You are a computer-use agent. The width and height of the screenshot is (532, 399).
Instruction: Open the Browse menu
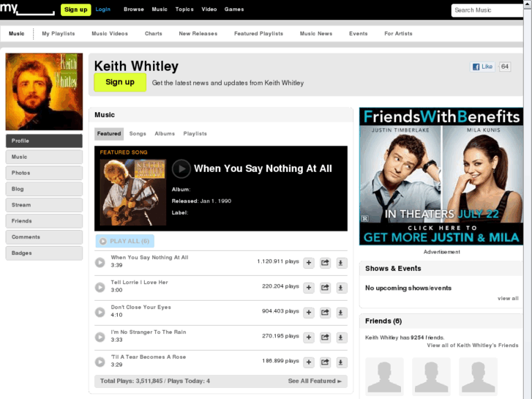tap(134, 10)
